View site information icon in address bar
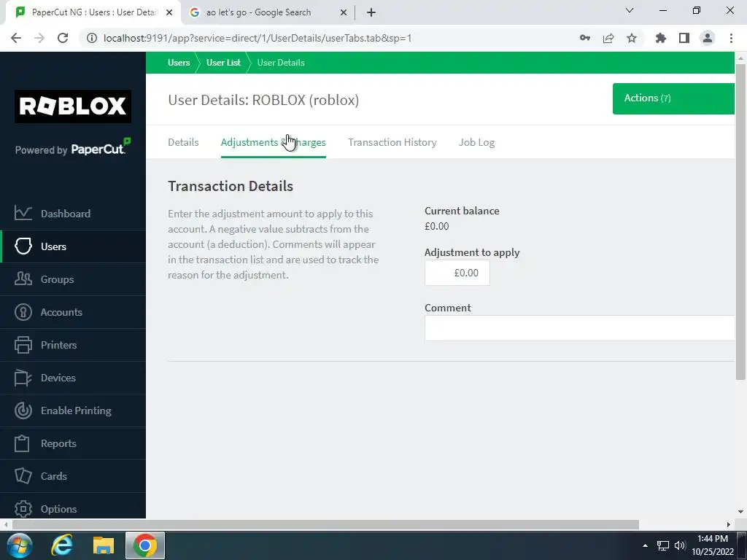The image size is (747, 560). click(91, 38)
